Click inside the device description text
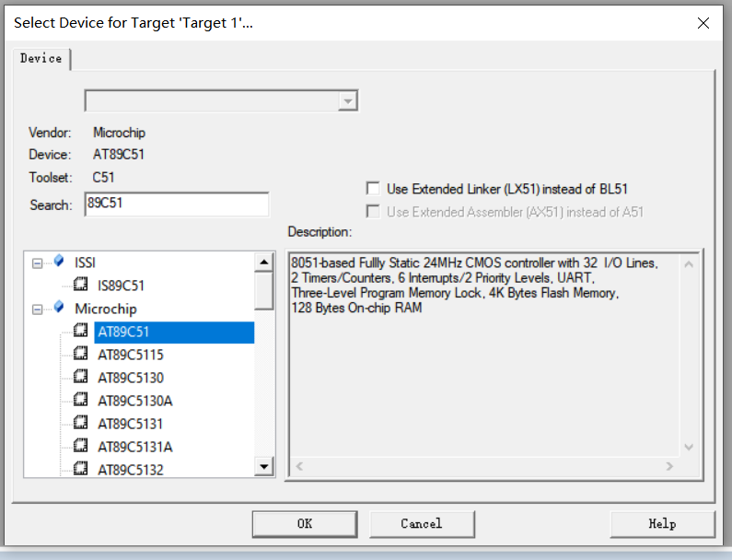Image resolution: width=732 pixels, height=560 pixels. pos(474,286)
